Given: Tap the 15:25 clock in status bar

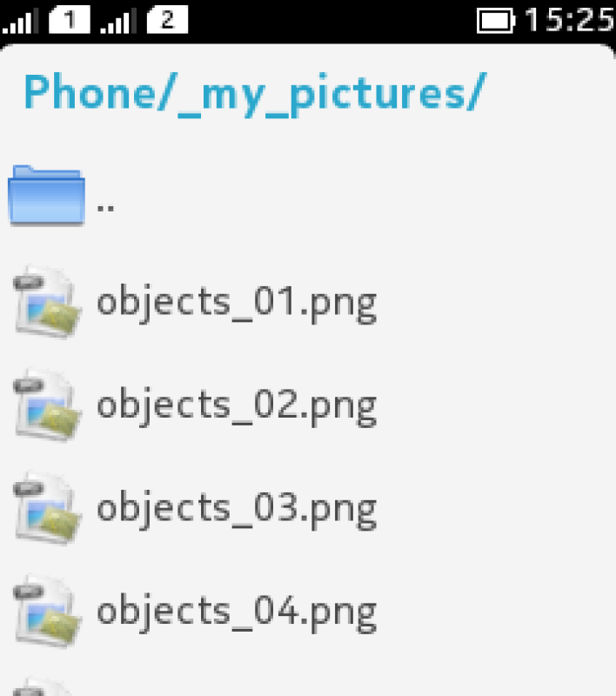Looking at the screenshot, I should pyautogui.click(x=570, y=20).
